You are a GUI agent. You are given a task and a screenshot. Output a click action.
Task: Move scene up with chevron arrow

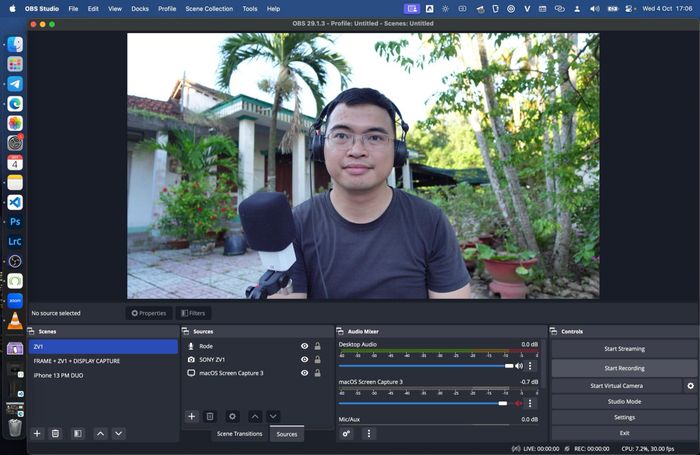click(100, 433)
